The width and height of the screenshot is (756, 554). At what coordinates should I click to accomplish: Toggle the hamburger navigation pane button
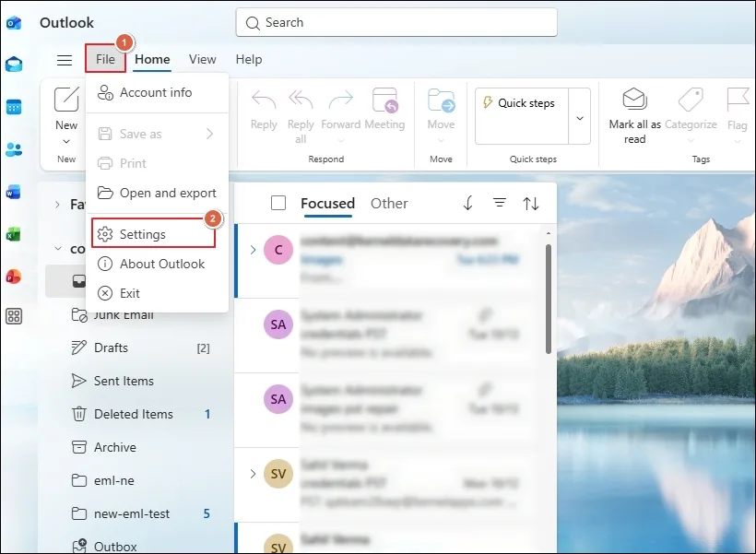pos(65,60)
